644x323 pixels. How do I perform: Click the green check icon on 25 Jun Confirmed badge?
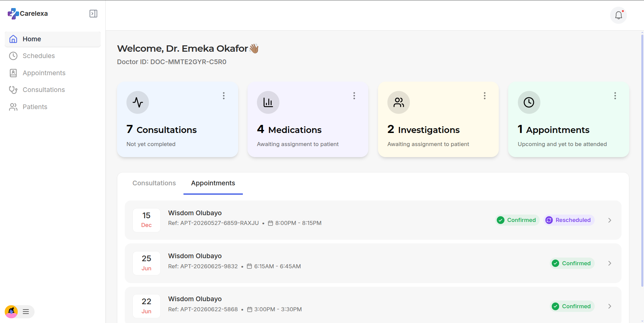pyautogui.click(x=555, y=263)
